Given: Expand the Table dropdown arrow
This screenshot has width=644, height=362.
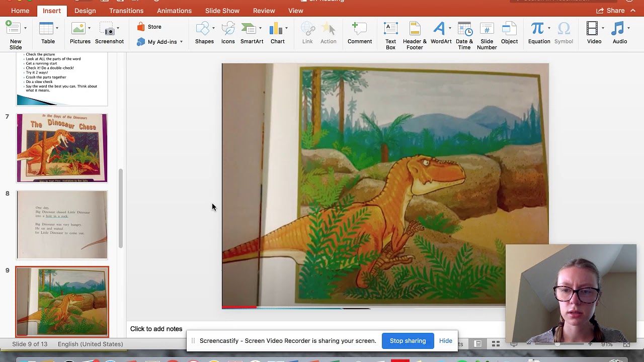Looking at the screenshot, I should coord(57,28).
